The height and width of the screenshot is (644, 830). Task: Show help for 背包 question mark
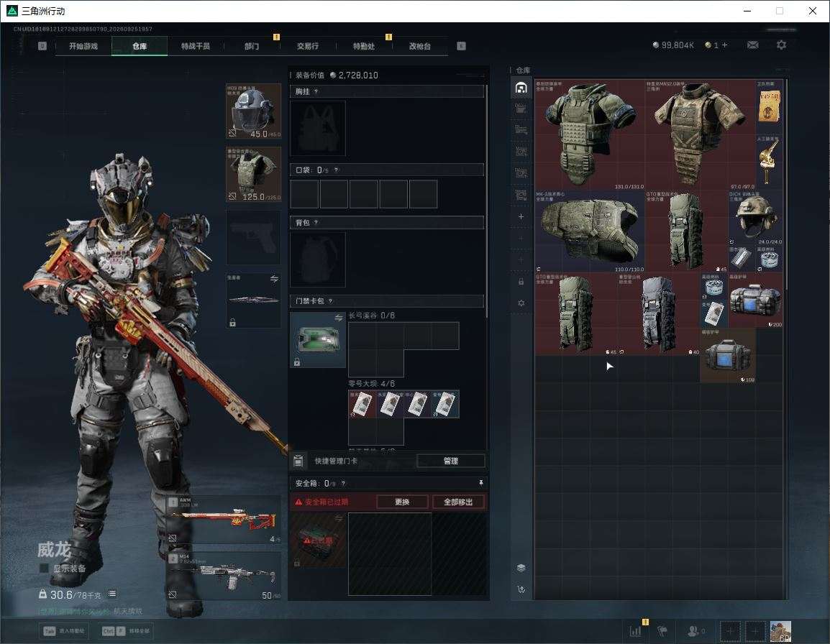(x=316, y=222)
